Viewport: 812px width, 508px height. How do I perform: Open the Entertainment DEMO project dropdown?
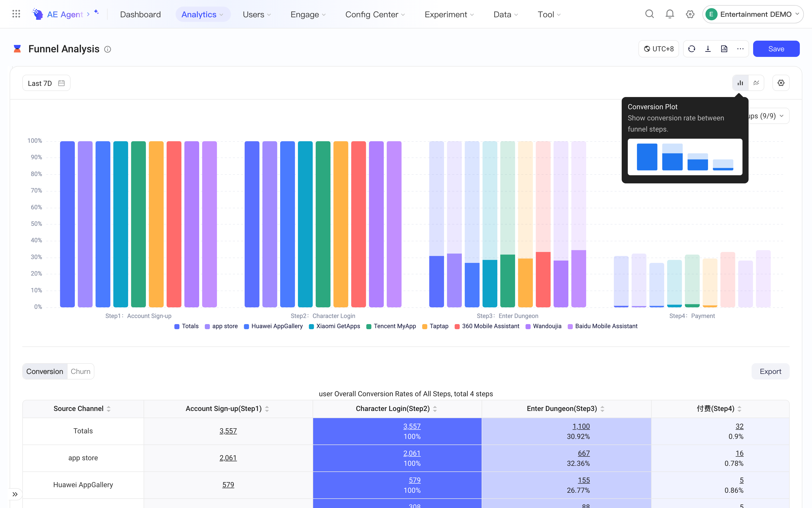tap(753, 14)
